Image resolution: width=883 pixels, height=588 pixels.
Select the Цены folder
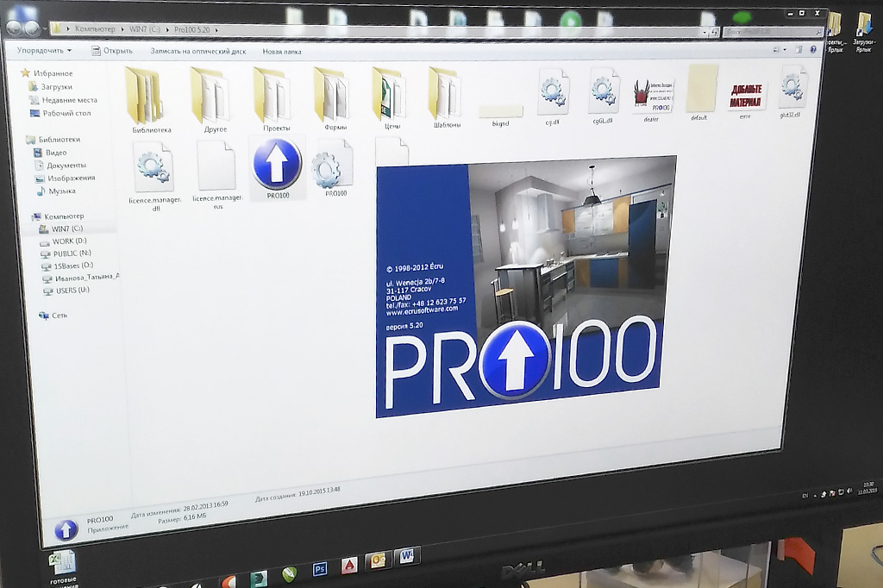(391, 98)
